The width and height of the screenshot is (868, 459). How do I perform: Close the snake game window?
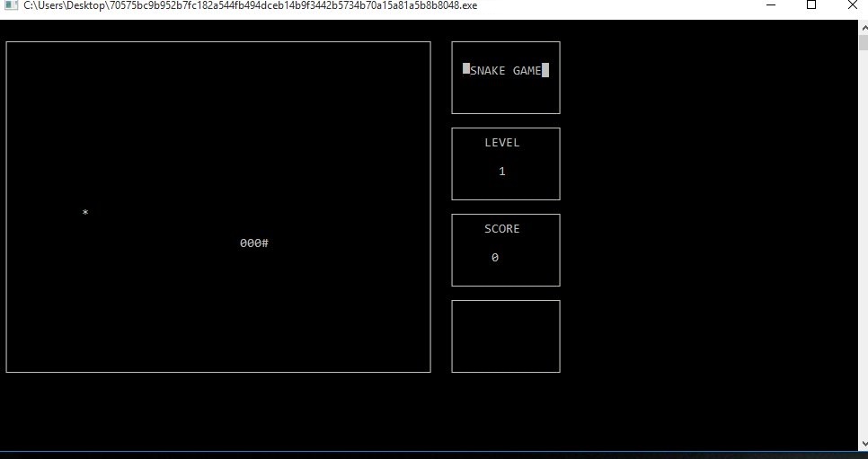point(853,5)
